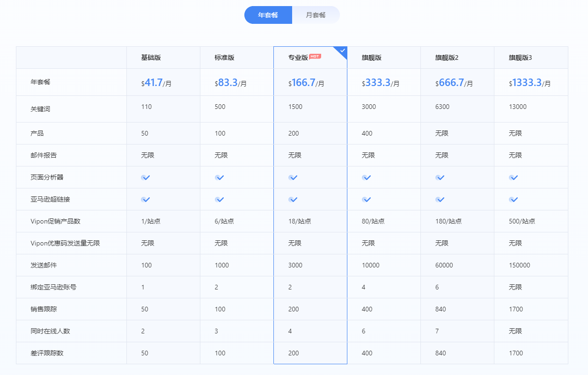This screenshot has height=375, width=588.
Task: Click 页面分析器 checkmark icon in 标准版 column
Action: (220, 178)
